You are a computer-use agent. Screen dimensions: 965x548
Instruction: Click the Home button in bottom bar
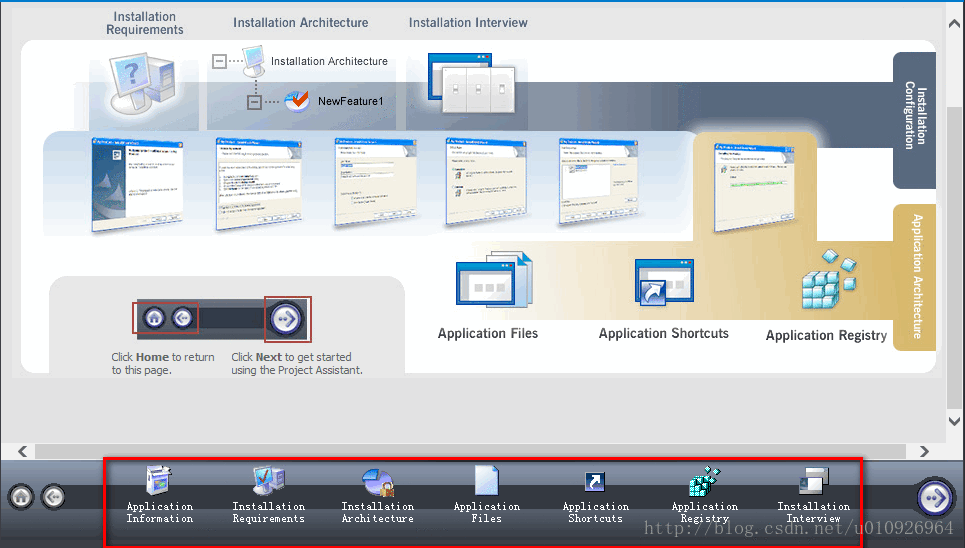coord(22,496)
